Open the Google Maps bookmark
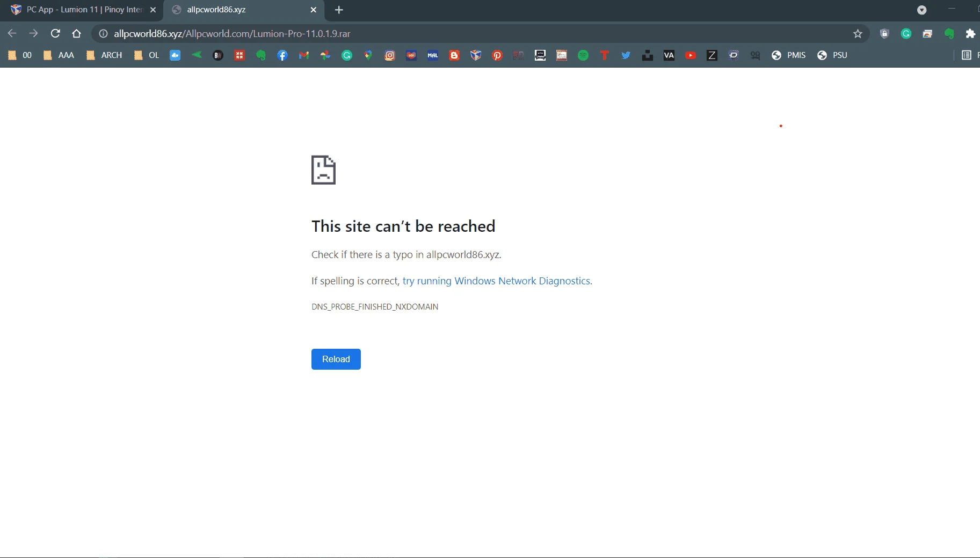Screen dimensions: 980x558 (x=368, y=55)
